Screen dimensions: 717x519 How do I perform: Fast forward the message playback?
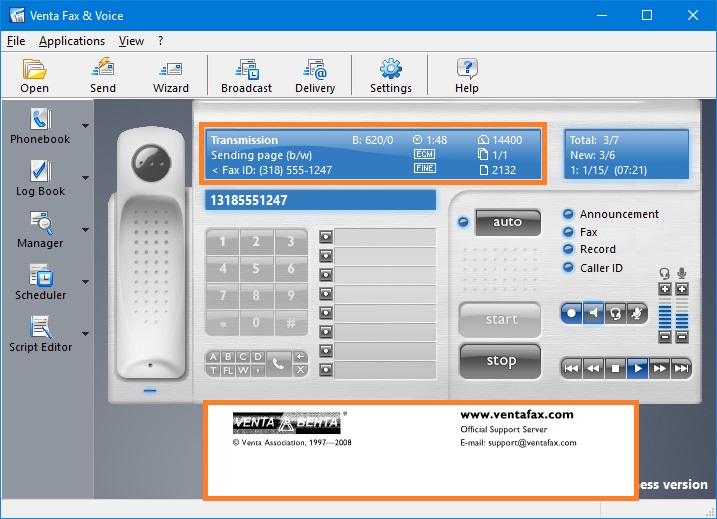tap(659, 369)
